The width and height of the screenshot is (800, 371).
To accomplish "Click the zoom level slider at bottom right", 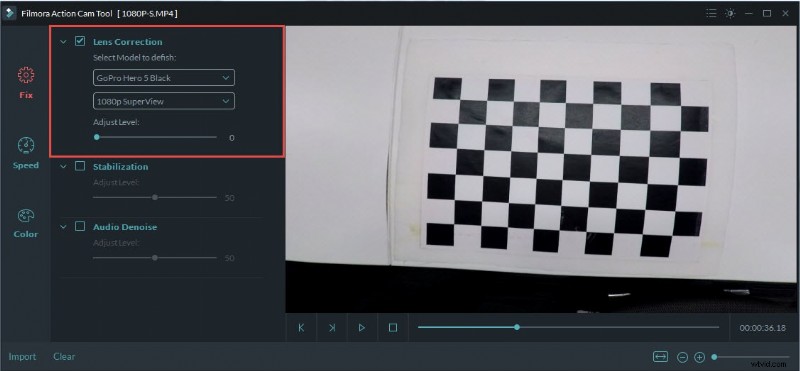I will coord(752,357).
